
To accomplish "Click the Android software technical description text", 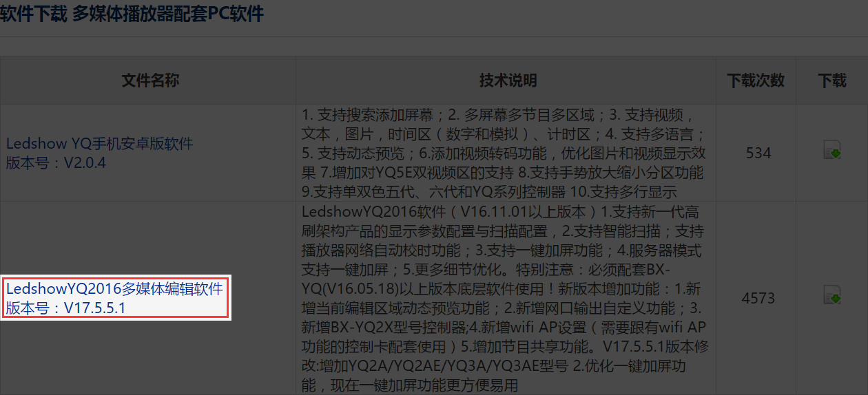I will point(504,153).
